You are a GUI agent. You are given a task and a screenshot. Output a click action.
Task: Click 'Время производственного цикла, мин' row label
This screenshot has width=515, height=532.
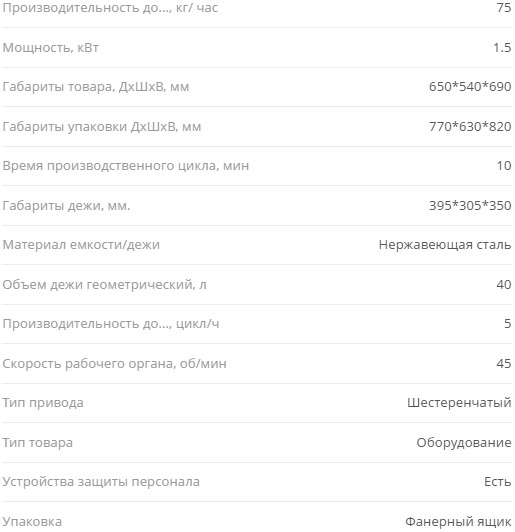point(126,166)
